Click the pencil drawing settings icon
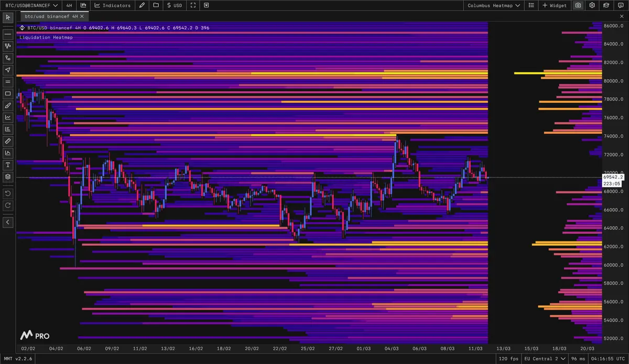 [143, 5]
